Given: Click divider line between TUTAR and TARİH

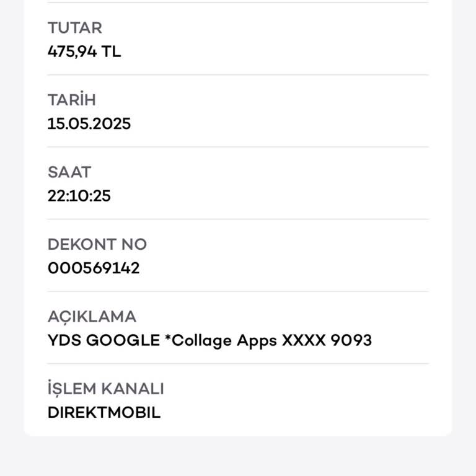Looking at the screenshot, I should tap(238, 75).
